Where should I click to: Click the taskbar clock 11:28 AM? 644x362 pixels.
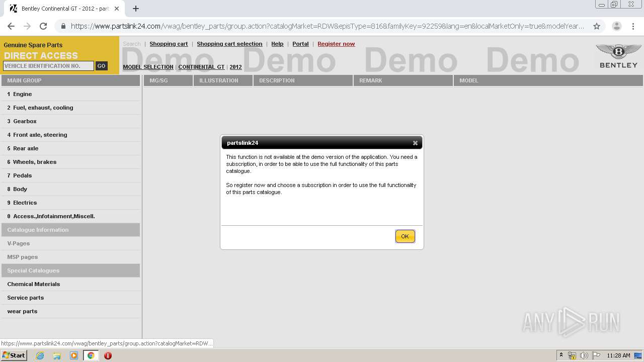click(618, 355)
